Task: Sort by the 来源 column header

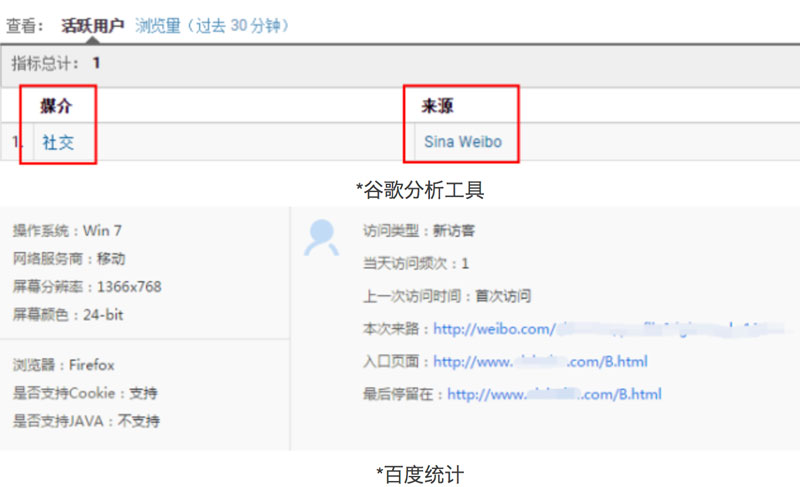Action: (438, 106)
